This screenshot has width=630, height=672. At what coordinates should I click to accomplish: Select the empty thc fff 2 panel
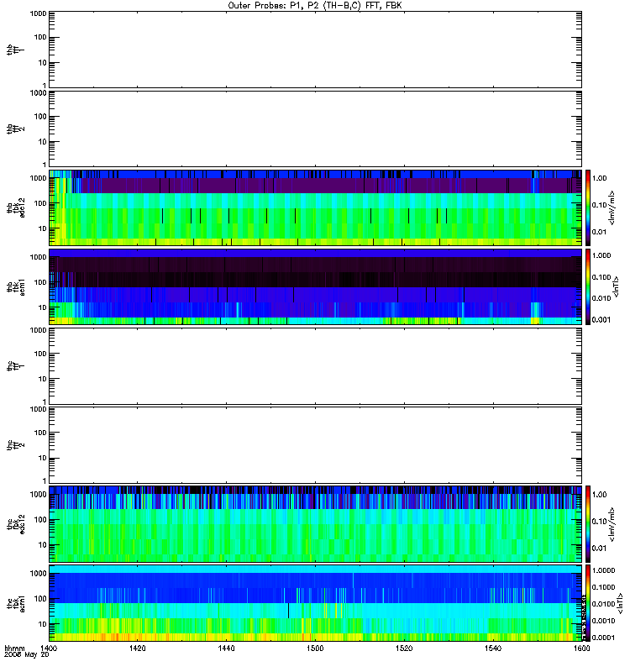(315, 445)
